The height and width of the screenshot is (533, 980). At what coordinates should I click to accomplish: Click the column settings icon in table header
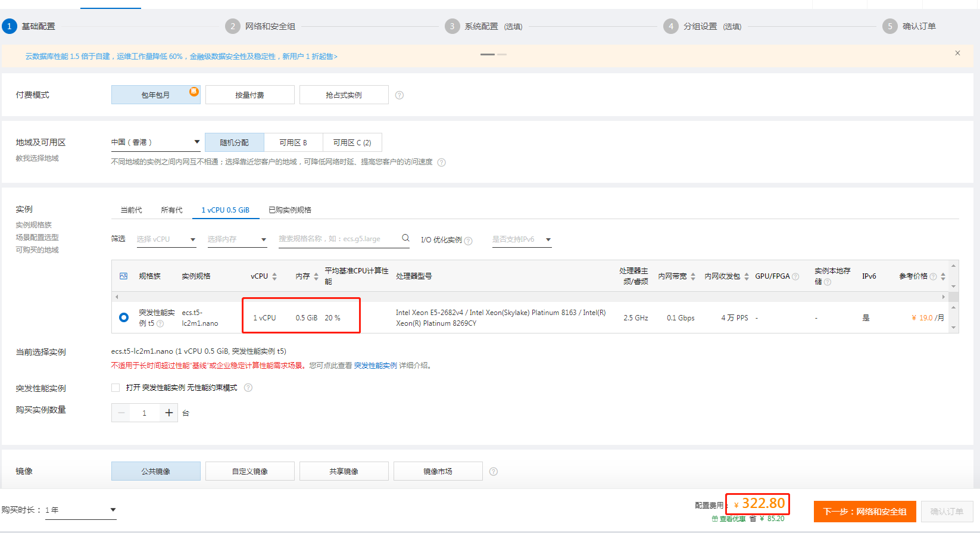point(124,276)
